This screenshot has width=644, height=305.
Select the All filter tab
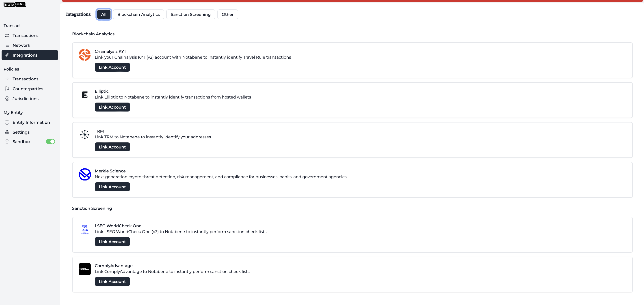104,15
